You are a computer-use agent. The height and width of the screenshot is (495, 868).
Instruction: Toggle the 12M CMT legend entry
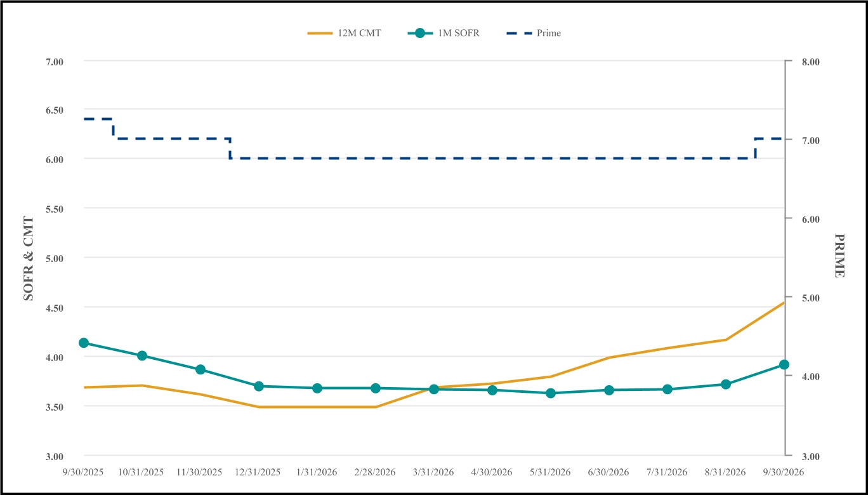(344, 33)
